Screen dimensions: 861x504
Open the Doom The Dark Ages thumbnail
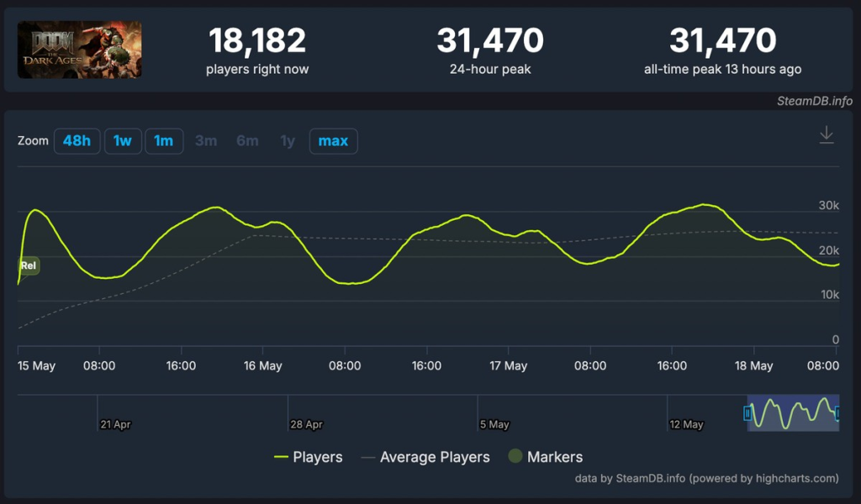80,50
